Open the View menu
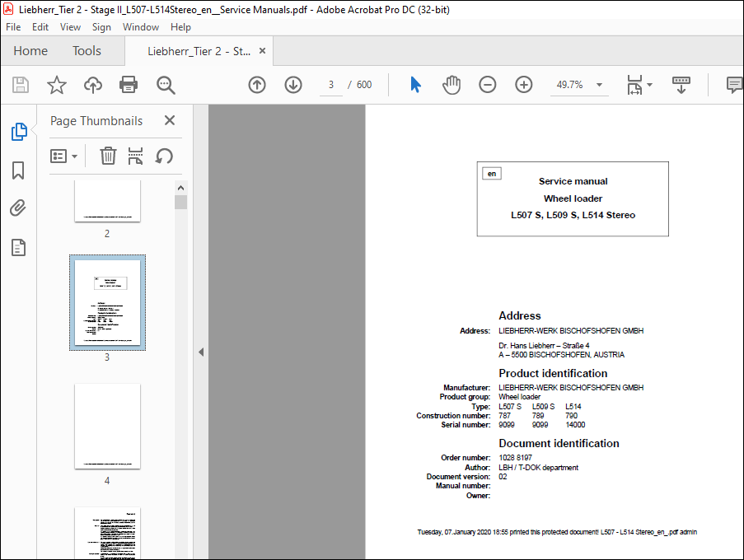The image size is (744, 560). pos(70,27)
